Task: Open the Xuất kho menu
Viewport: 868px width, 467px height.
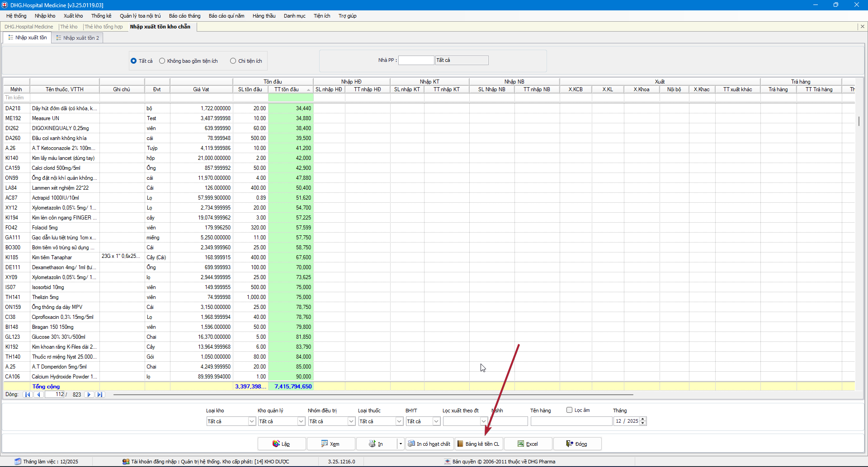Action: tap(73, 16)
